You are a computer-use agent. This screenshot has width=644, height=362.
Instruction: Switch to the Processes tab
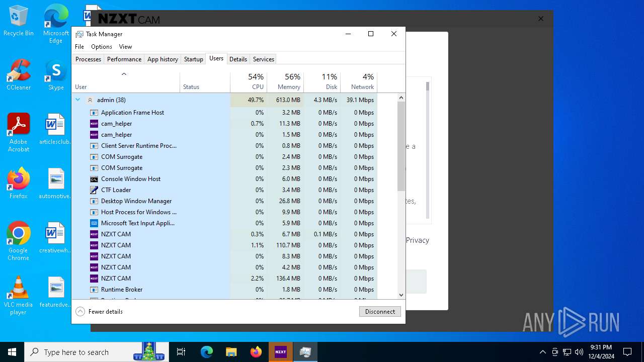pyautogui.click(x=88, y=59)
